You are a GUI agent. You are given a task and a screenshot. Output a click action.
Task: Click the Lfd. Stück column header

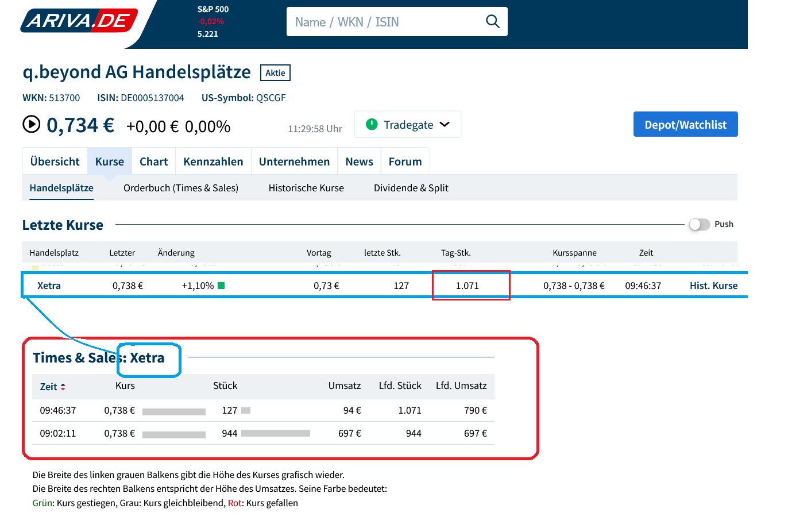pyautogui.click(x=400, y=385)
